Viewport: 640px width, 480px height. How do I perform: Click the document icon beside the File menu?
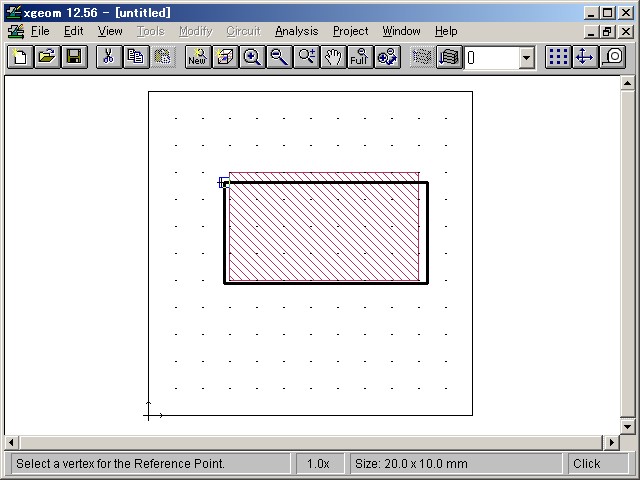[x=16, y=31]
